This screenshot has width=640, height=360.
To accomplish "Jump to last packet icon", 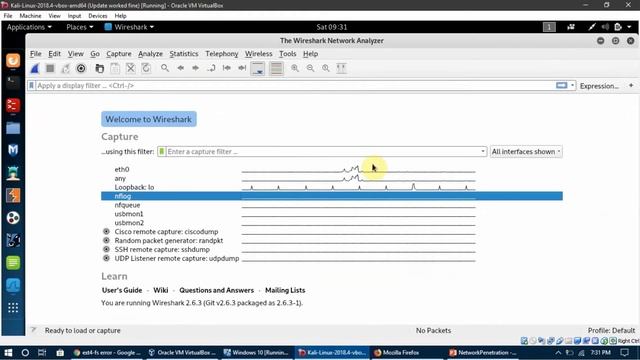I will coord(242,68).
